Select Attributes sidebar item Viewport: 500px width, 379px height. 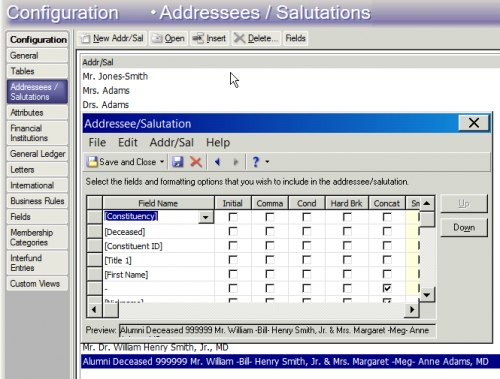pos(37,113)
